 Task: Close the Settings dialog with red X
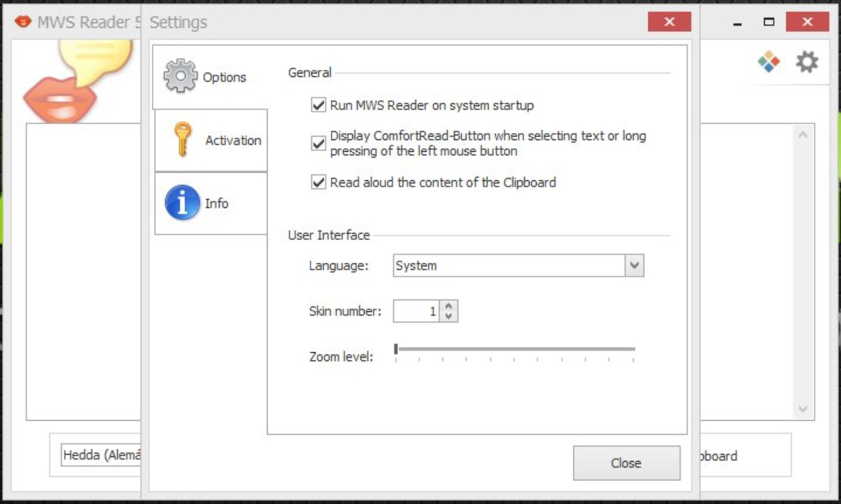coord(669,22)
